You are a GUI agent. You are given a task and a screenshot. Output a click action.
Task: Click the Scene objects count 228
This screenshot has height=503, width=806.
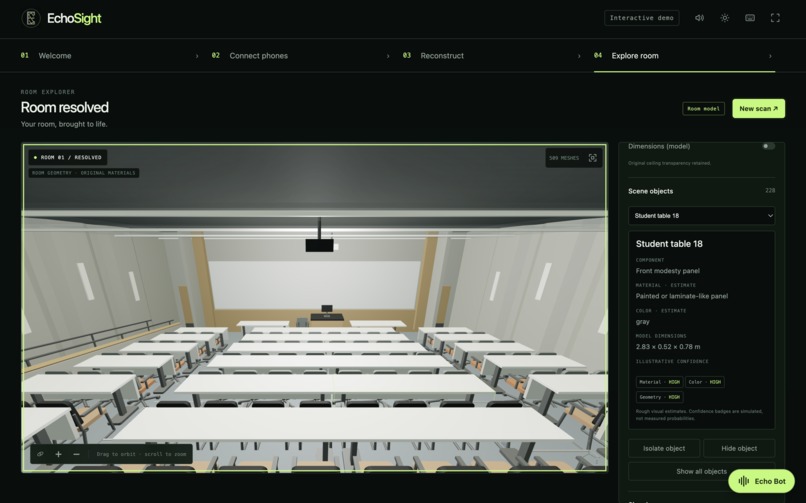(x=770, y=191)
